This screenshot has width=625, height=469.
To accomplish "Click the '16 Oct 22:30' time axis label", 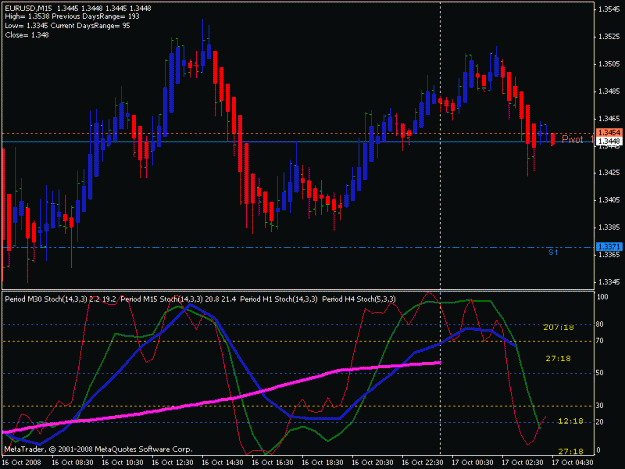I will tap(423, 463).
